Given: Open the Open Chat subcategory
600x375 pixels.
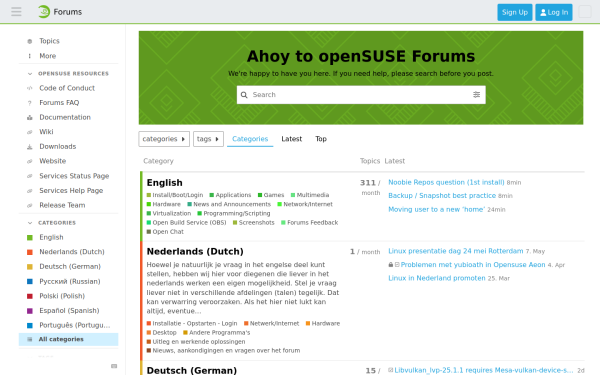Looking at the screenshot, I should point(165,232).
